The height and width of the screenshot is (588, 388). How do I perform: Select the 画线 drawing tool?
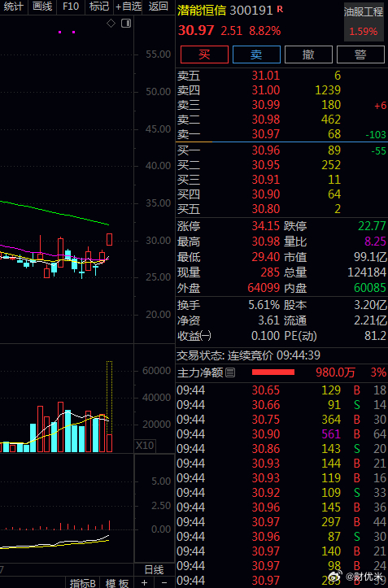pyautogui.click(x=42, y=7)
